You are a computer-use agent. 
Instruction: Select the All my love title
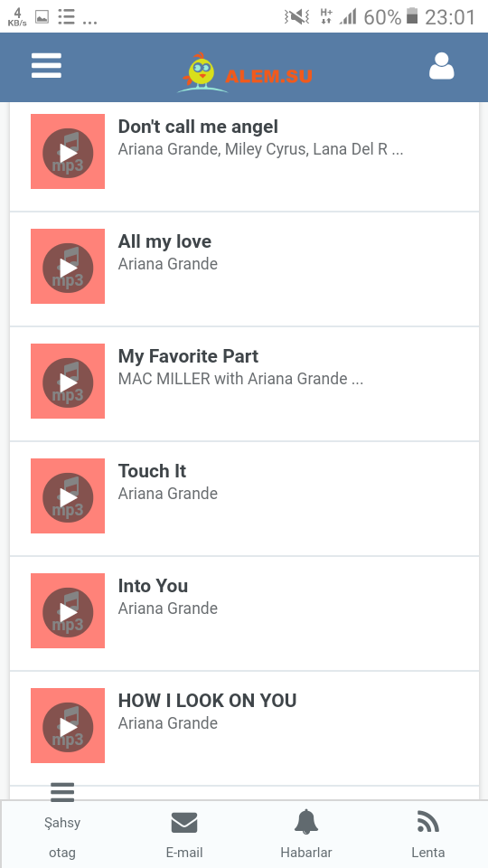[x=164, y=241]
